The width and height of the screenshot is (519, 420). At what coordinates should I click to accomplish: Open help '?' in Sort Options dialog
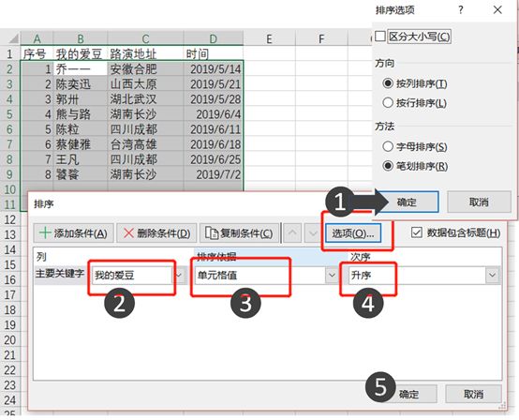pos(461,10)
